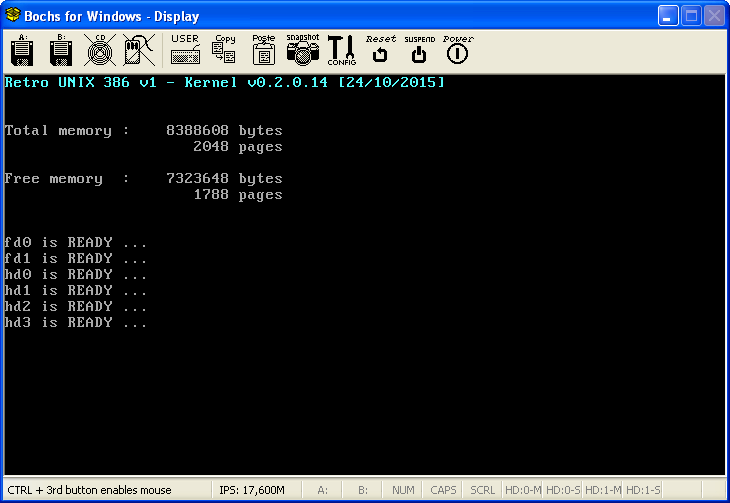The width and height of the screenshot is (730, 503).
Task: Click the Copy toolbar icon
Action: tap(224, 50)
